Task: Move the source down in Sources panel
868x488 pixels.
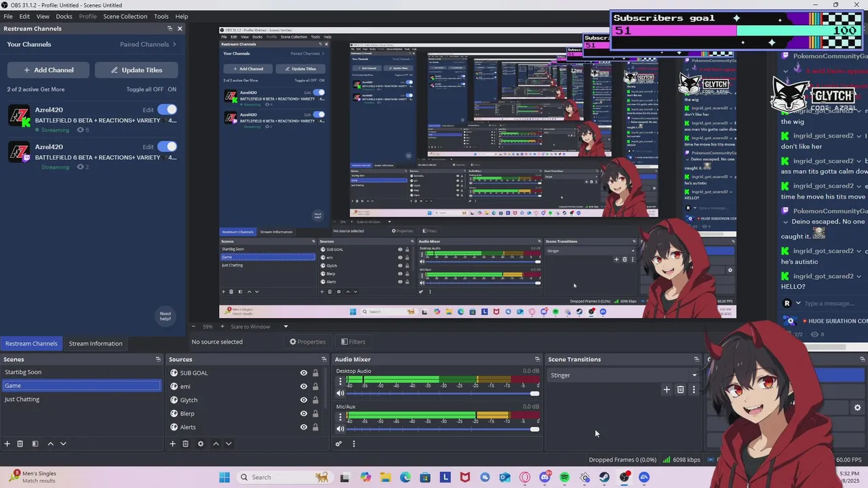Action: (229, 444)
